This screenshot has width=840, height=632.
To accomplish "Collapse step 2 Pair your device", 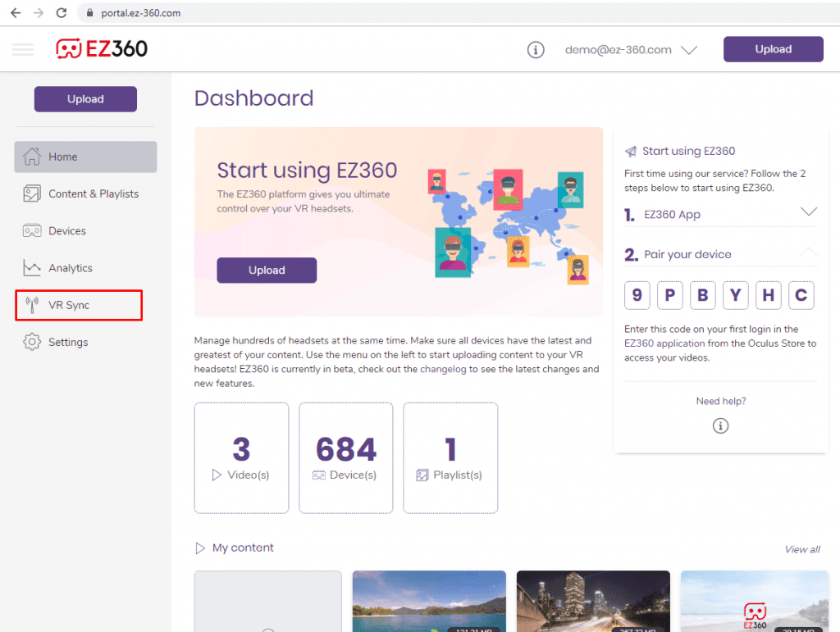I will pos(720,254).
